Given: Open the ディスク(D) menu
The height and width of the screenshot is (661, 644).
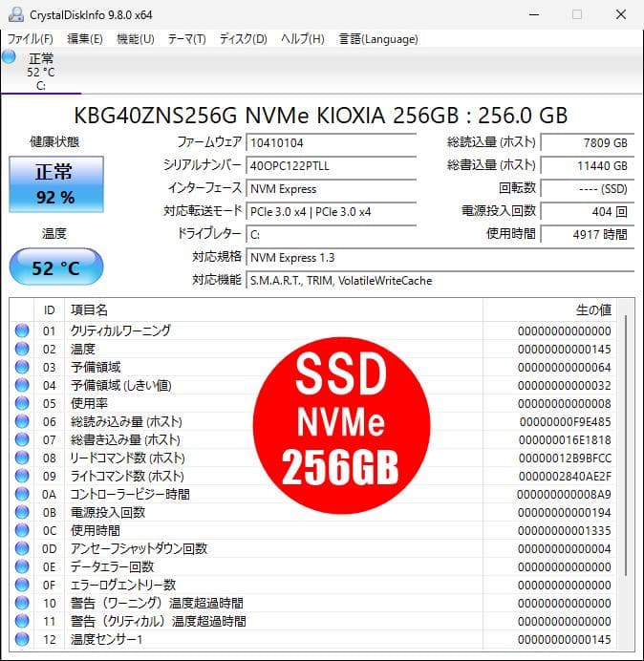Looking at the screenshot, I should 244,39.
